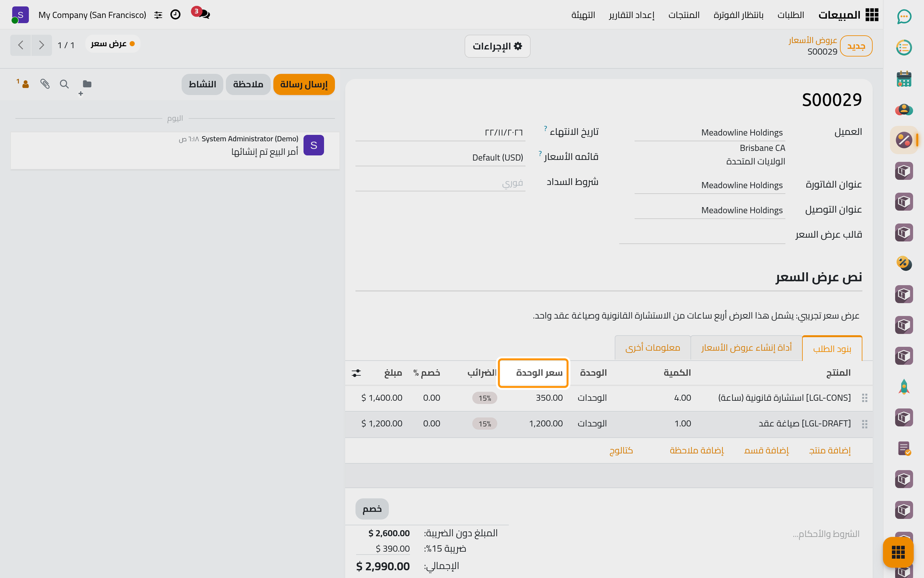Open the العميل customer combo field
The image size is (924, 578).
tap(710, 132)
